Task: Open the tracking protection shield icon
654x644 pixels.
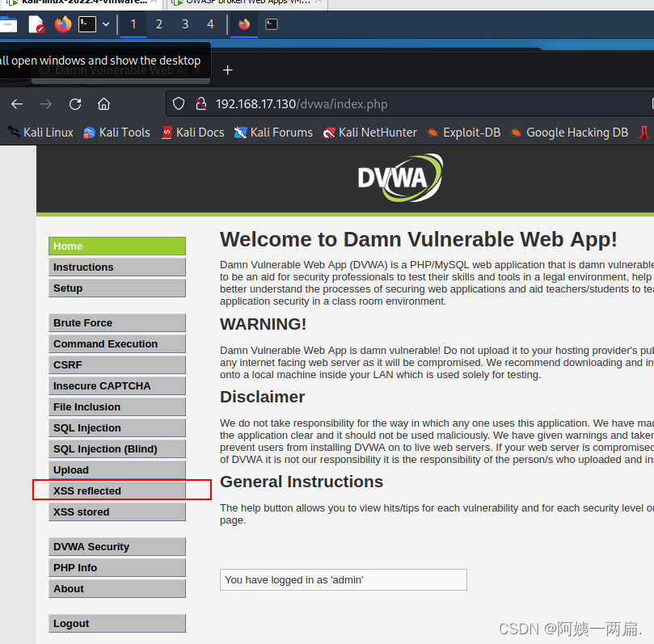Action: coord(179,103)
